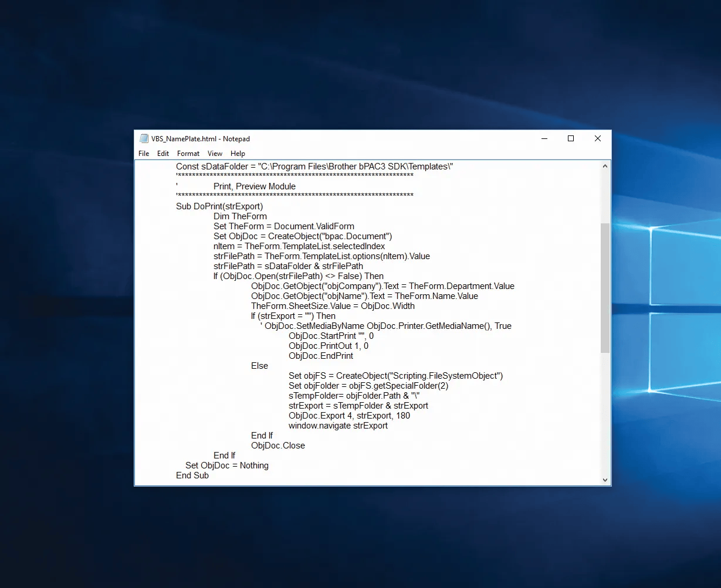The image size is (721, 588).
Task: Place cursor on window.navigate strExport line
Action: [x=338, y=426]
